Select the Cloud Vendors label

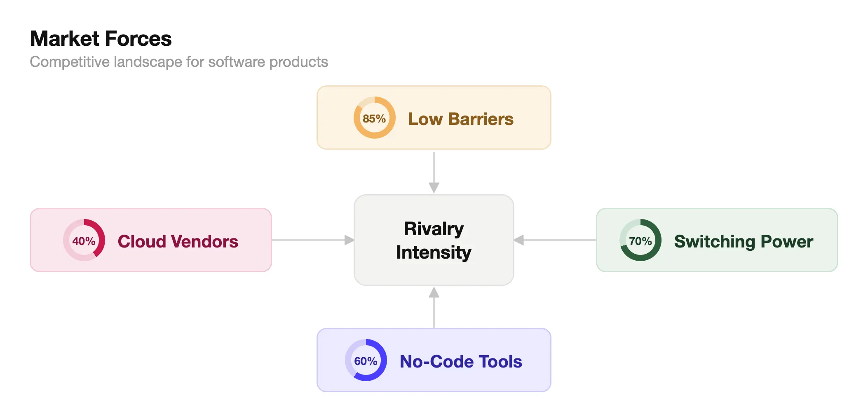pyautogui.click(x=178, y=241)
